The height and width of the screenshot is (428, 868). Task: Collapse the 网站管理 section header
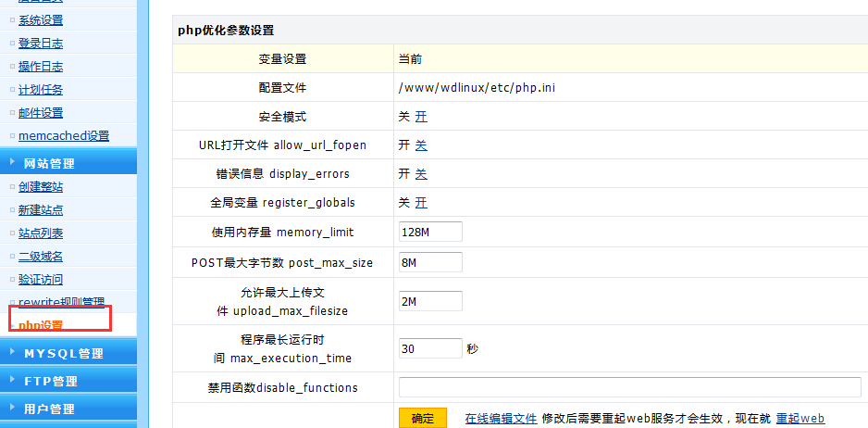point(50,163)
